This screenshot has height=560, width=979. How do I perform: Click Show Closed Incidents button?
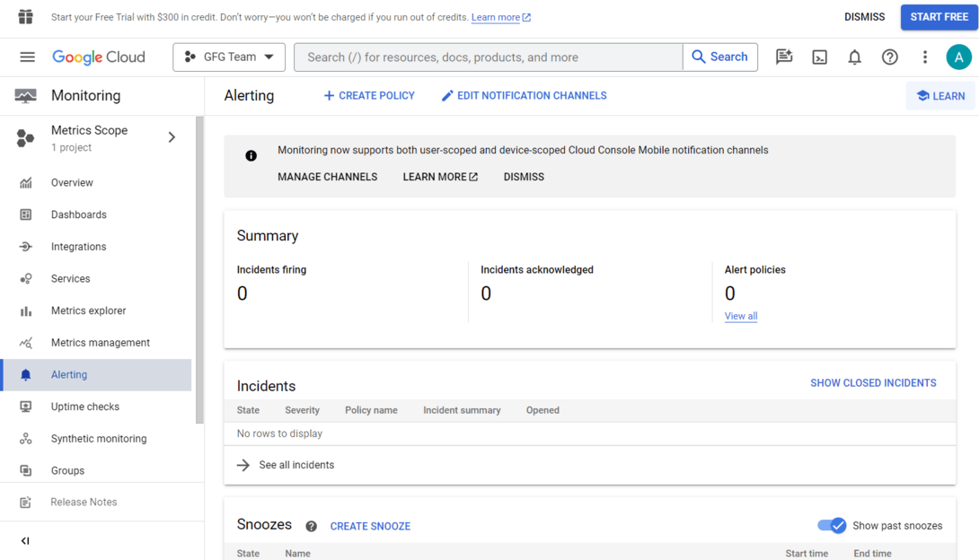point(872,383)
